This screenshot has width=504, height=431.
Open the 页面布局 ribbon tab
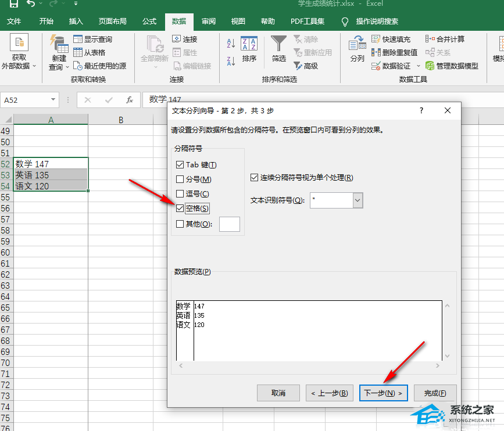pos(112,21)
